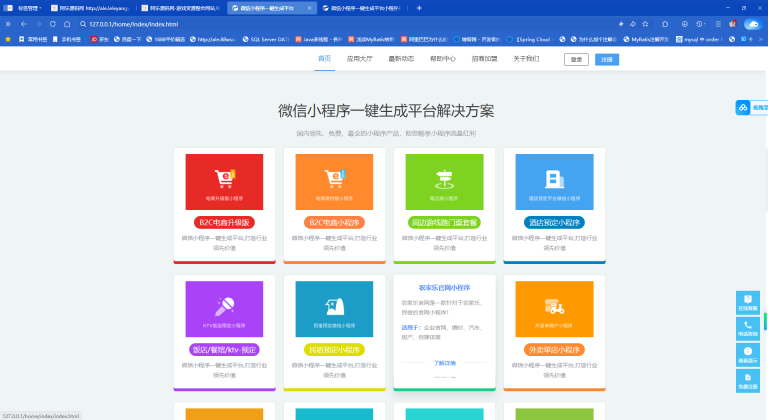Open the orange B2C电商小程序 card image
Viewport: 768px width, 420px height.
click(x=335, y=182)
